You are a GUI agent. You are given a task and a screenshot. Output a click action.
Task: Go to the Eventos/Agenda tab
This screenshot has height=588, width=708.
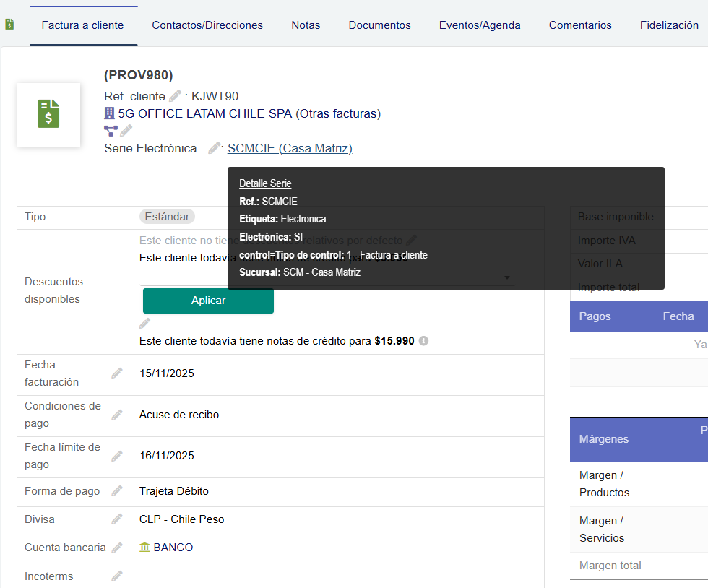[480, 25]
